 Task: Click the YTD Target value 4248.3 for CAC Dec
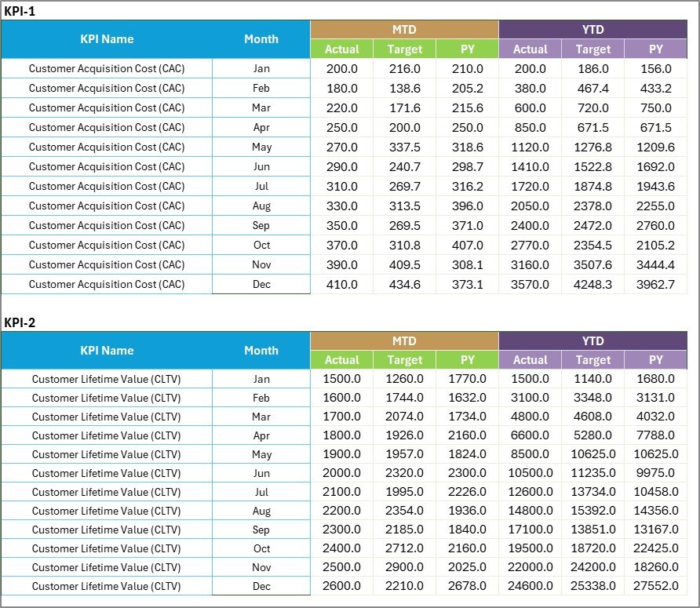593,284
